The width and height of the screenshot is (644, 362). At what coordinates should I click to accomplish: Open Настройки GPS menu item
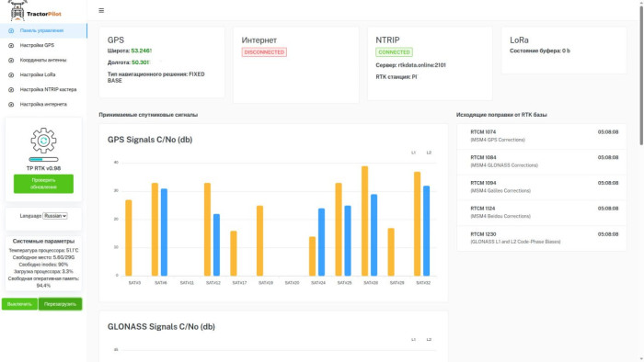pos(43,46)
